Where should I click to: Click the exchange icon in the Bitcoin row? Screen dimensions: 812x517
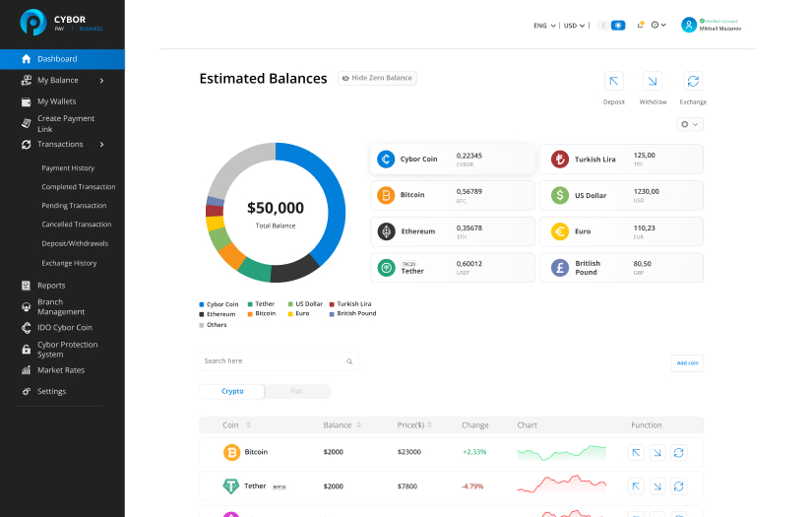point(678,453)
